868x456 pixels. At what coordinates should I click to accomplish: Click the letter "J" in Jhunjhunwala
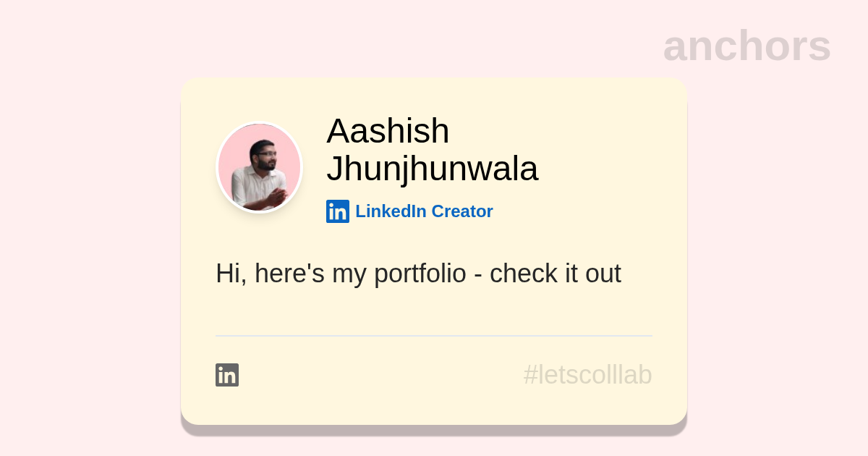(x=336, y=169)
